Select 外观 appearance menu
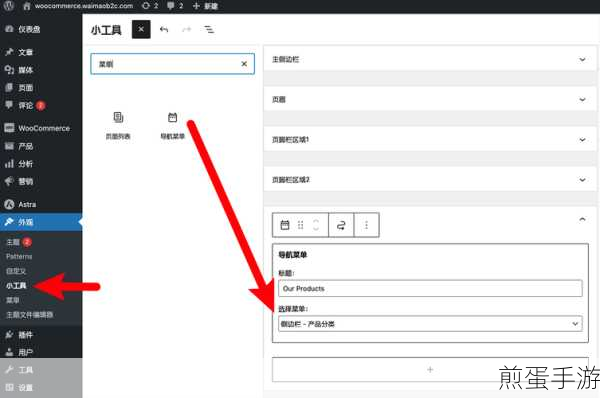This screenshot has height=398, width=600. pos(41,222)
